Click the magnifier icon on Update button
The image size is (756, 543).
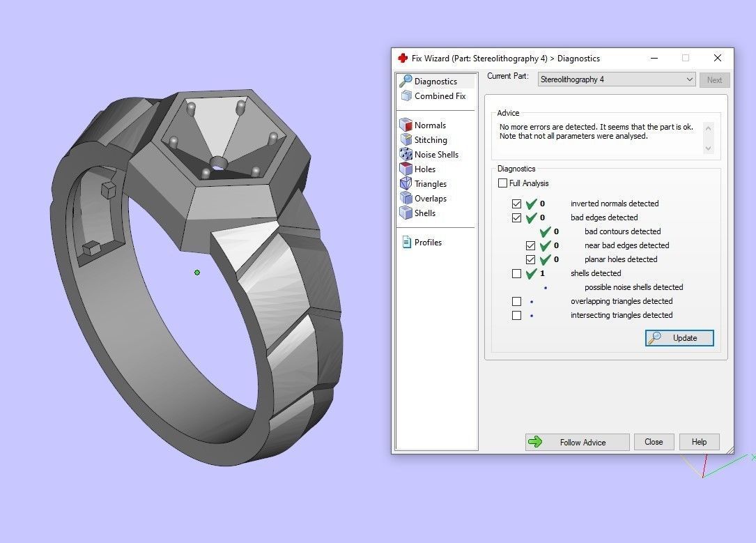pyautogui.click(x=654, y=338)
